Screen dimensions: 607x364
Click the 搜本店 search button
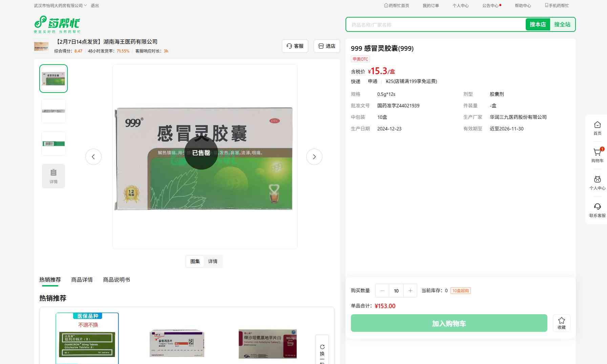coord(538,24)
